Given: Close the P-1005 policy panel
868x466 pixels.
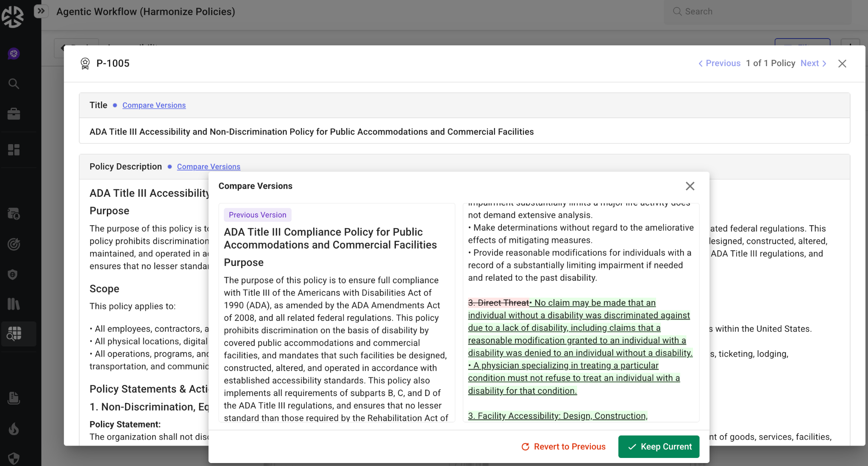Looking at the screenshot, I should point(842,64).
